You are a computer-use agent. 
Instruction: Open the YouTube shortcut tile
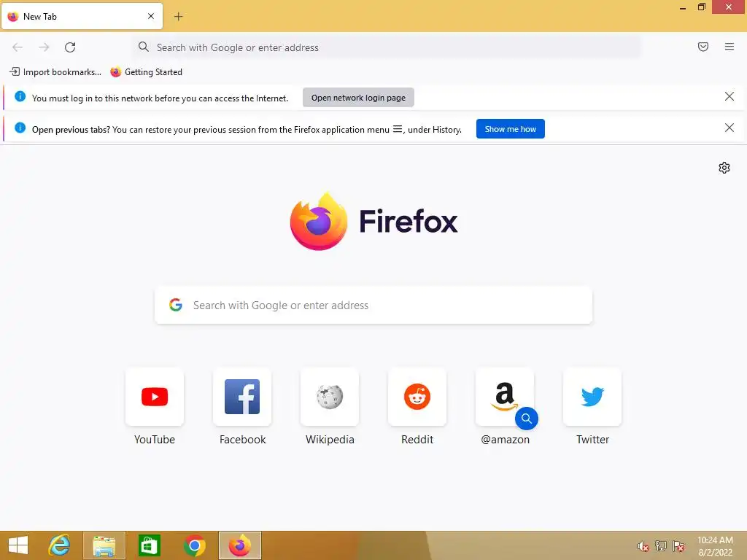pos(155,397)
